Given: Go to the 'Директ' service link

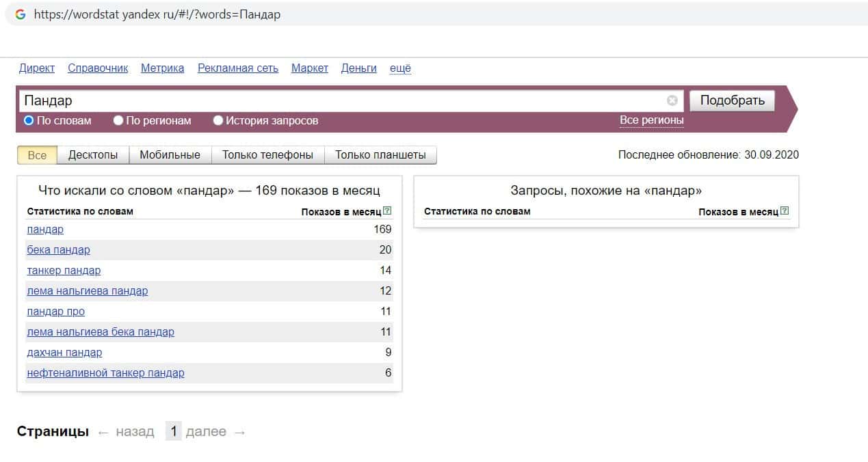Looking at the screenshot, I should click(x=37, y=68).
